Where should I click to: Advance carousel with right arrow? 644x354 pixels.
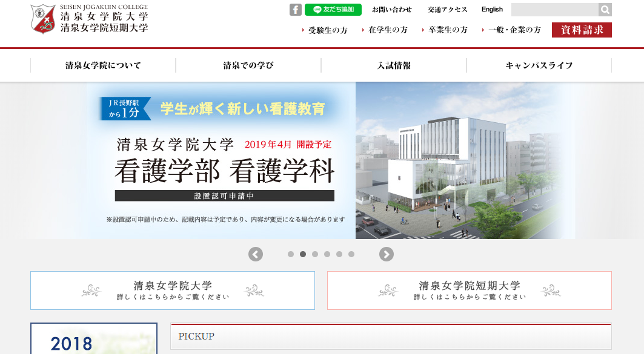coord(387,255)
